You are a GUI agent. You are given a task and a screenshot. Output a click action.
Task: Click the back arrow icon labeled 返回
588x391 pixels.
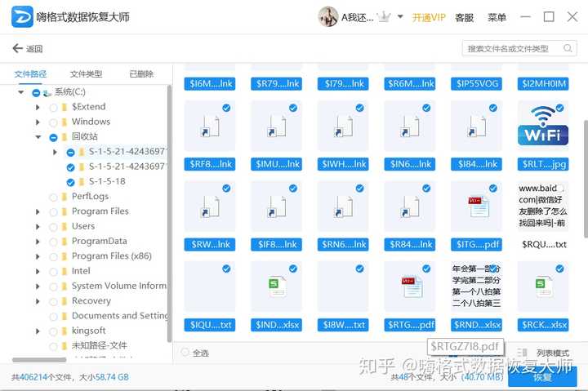coord(17,48)
